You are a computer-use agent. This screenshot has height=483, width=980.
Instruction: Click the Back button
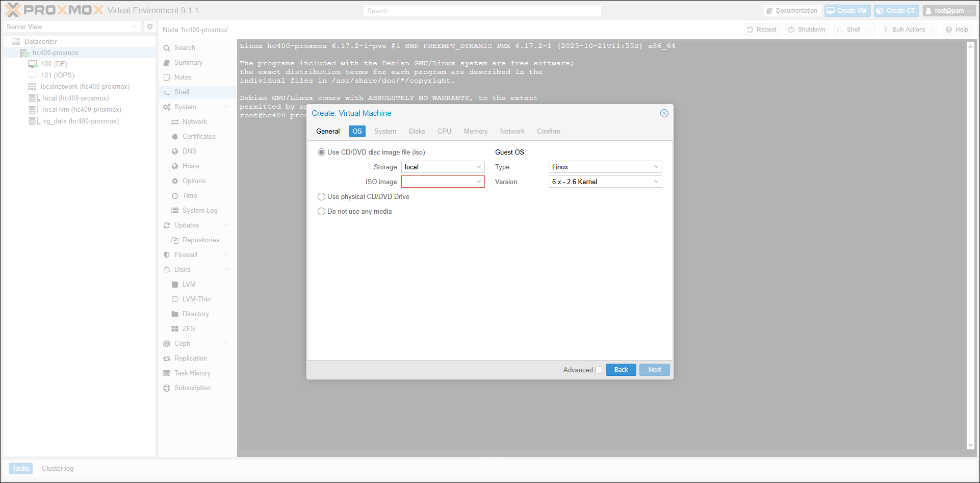621,370
